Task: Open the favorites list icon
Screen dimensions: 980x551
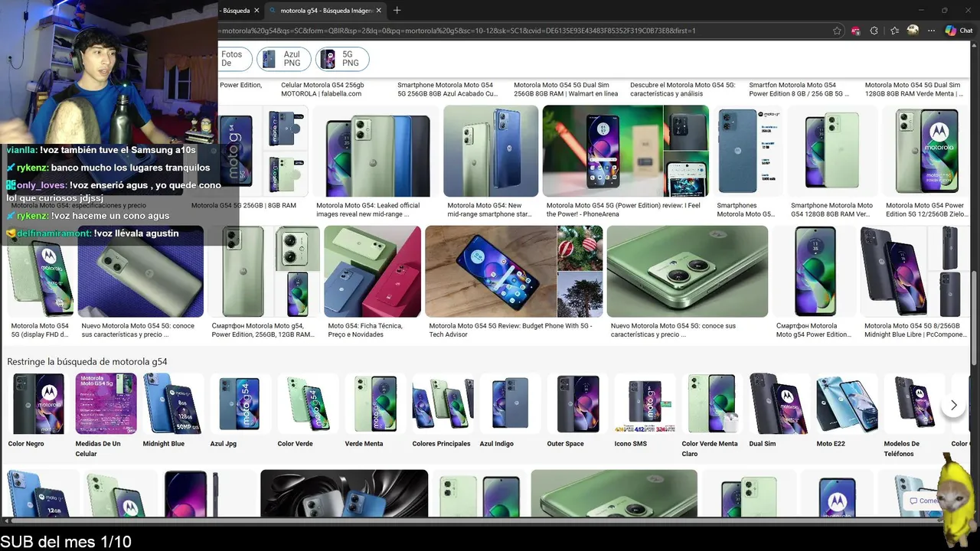Action: [x=894, y=31]
